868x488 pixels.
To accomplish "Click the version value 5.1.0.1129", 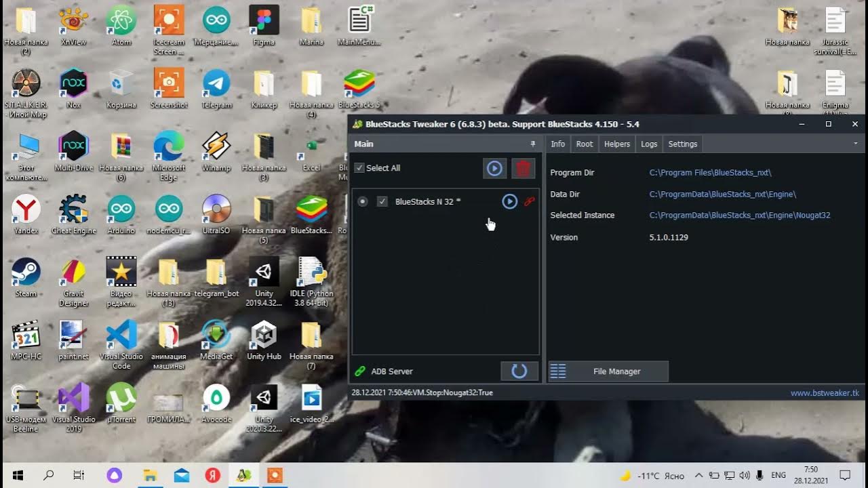I will tap(669, 237).
